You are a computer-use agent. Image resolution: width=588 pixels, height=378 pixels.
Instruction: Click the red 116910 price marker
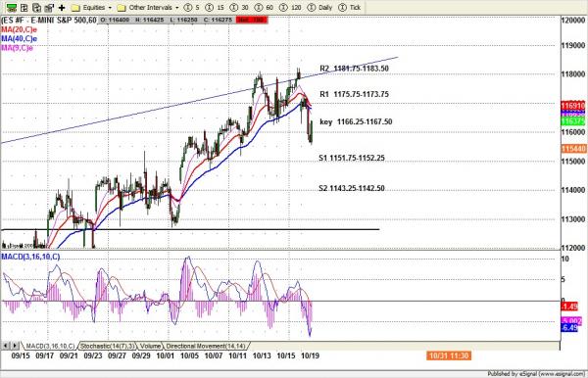coord(573,105)
